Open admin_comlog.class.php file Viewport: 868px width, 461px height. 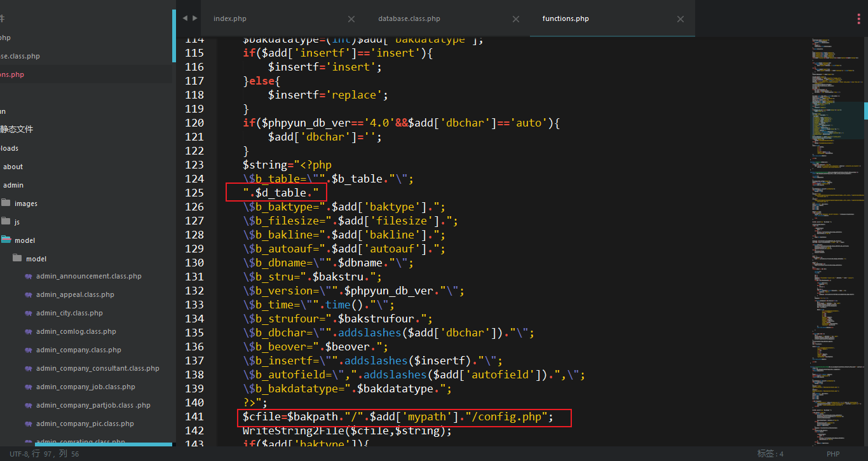[76, 331]
